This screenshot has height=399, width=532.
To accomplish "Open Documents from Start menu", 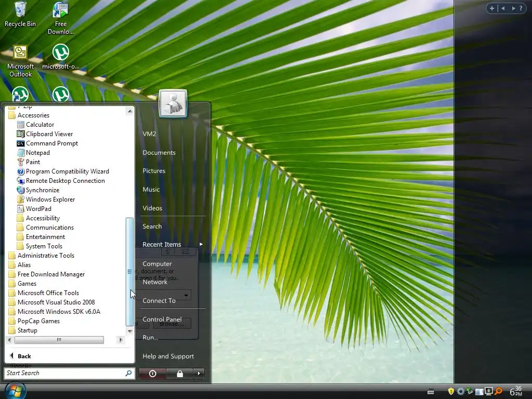I will coord(159,153).
